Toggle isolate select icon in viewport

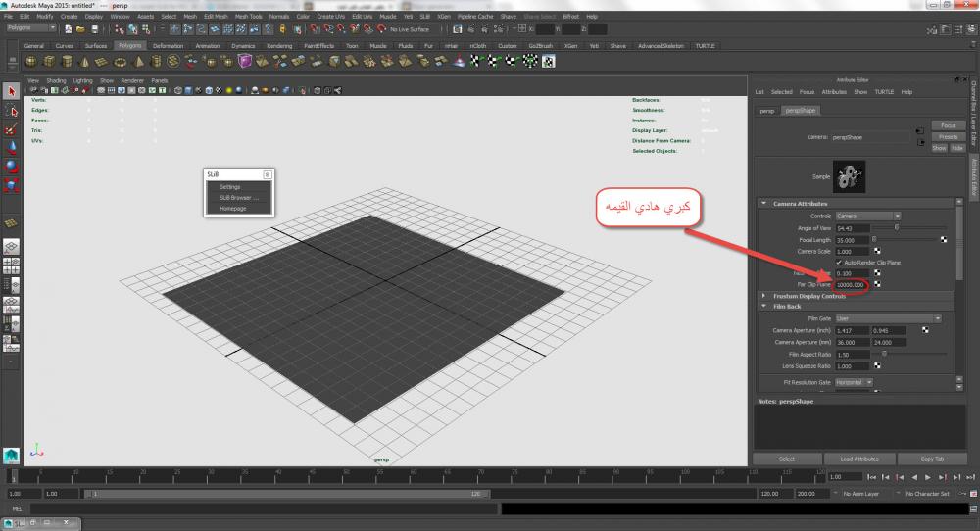tap(303, 90)
